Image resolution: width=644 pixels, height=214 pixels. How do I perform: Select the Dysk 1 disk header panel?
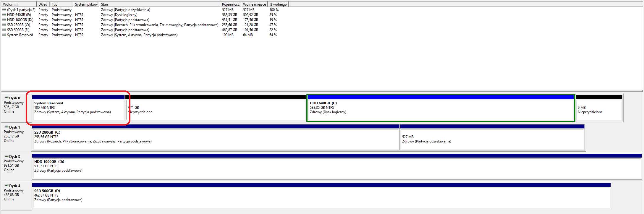coord(16,137)
